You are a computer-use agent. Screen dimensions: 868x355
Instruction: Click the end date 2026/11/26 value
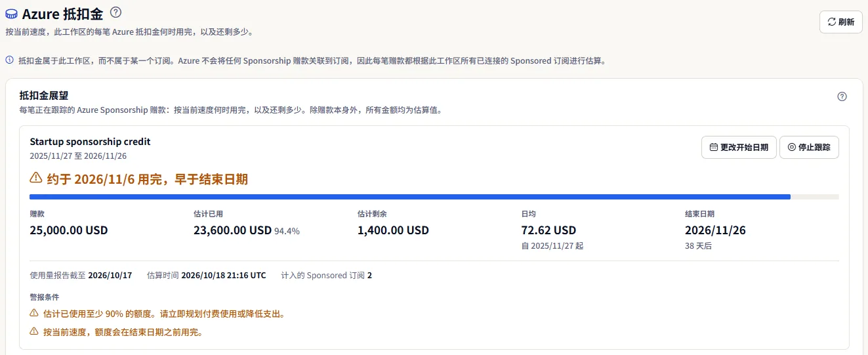point(715,230)
